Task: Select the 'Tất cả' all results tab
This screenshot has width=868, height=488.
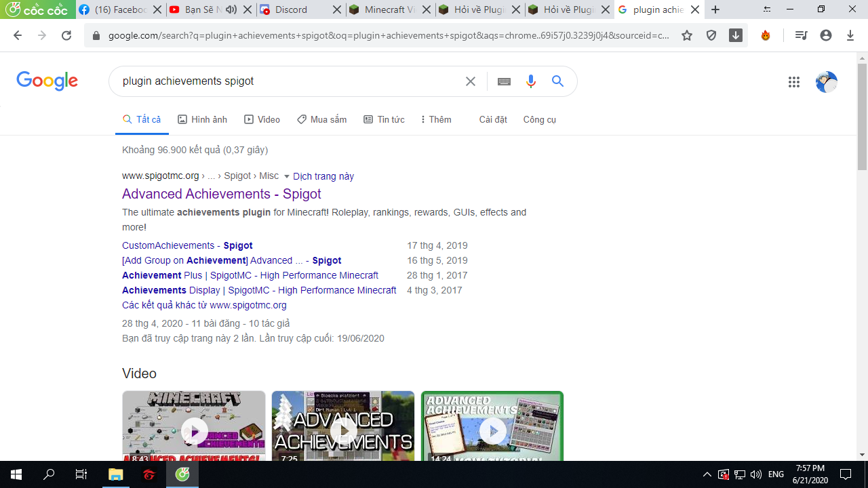Action: (x=142, y=119)
